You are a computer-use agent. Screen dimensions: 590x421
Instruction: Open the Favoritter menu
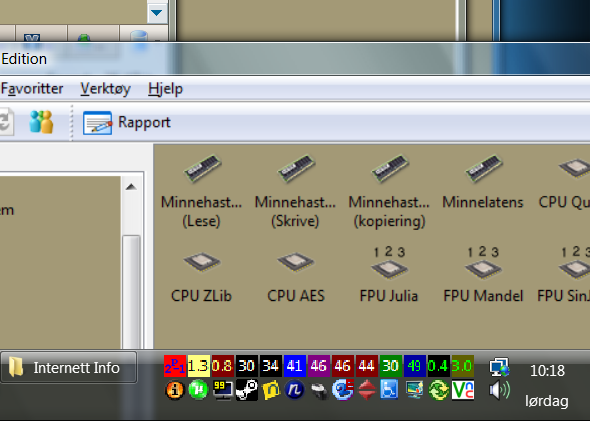(32, 89)
